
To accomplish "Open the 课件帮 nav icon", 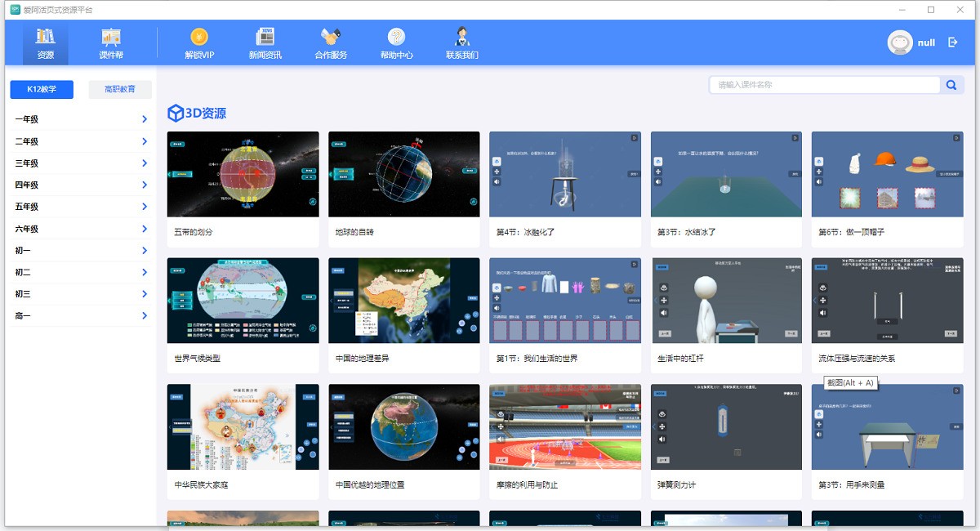I will (x=111, y=37).
